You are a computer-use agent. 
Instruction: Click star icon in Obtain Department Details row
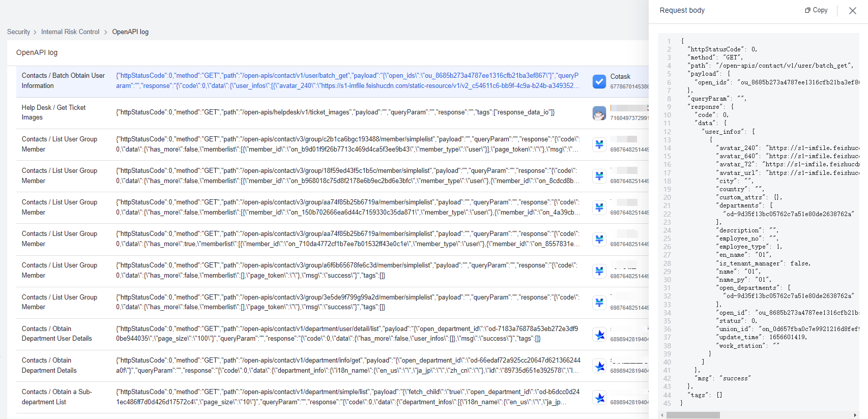point(599,366)
